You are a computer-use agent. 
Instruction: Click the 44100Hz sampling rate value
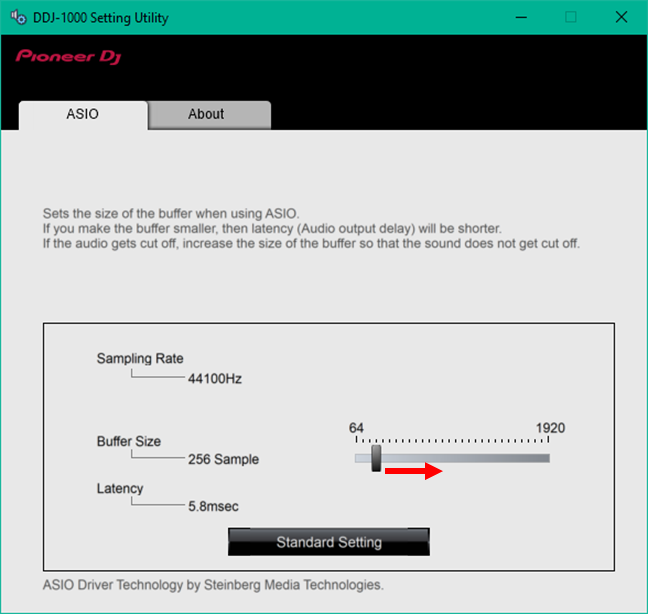215,379
